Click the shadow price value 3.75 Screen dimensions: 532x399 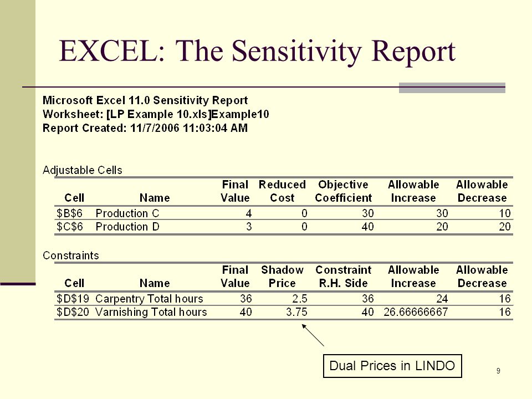click(296, 312)
